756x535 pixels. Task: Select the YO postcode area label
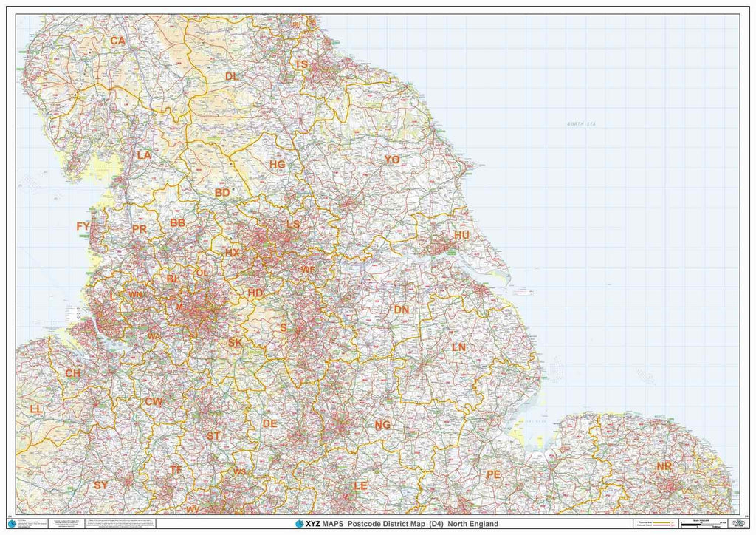click(x=391, y=160)
